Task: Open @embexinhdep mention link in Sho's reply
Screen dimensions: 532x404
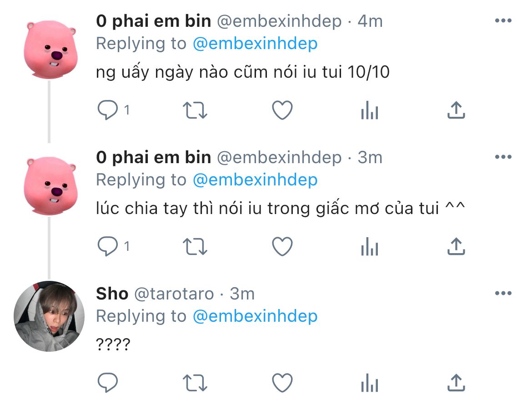Action: [255, 316]
